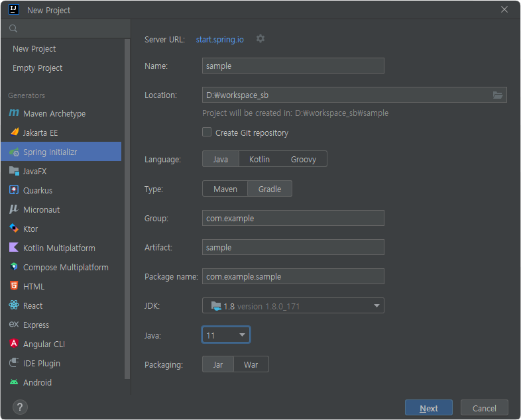Viewport: 521px width, 420px height.
Task: Browse location with the folder icon
Action: (x=498, y=95)
